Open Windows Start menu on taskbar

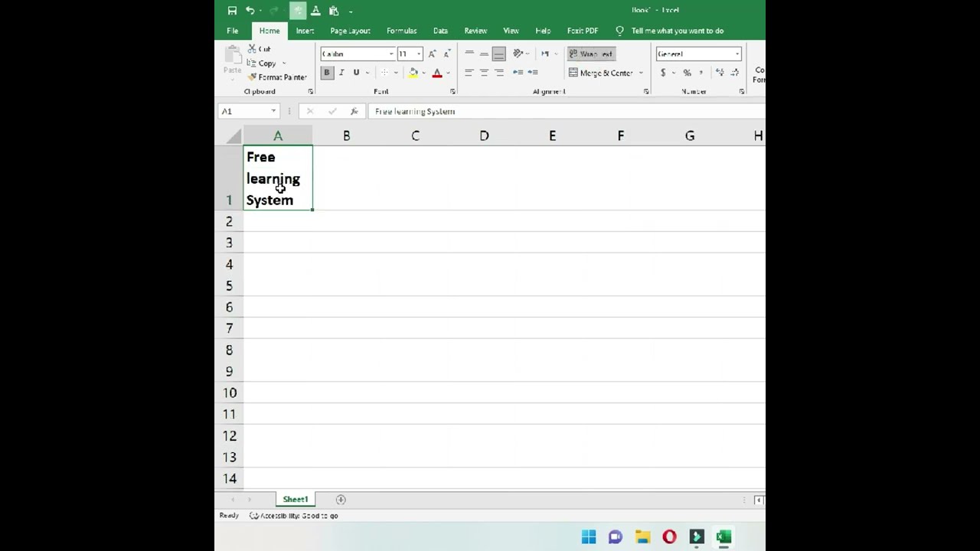pos(589,537)
